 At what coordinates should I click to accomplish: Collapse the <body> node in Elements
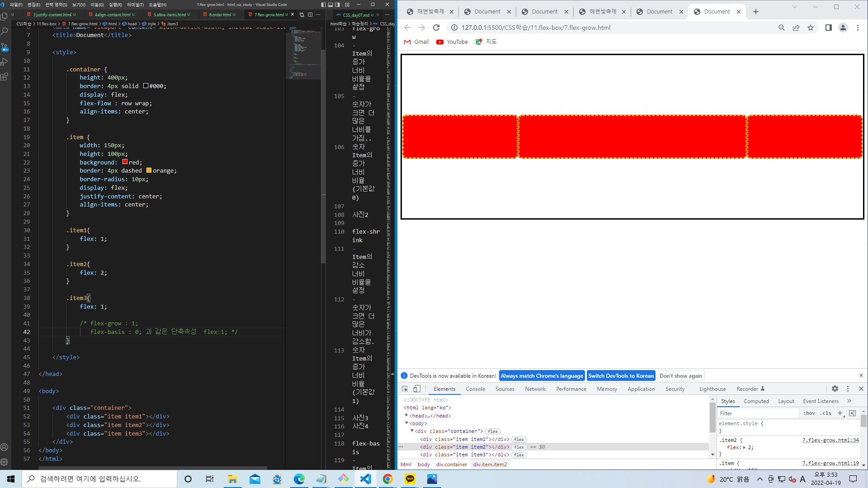(406, 423)
